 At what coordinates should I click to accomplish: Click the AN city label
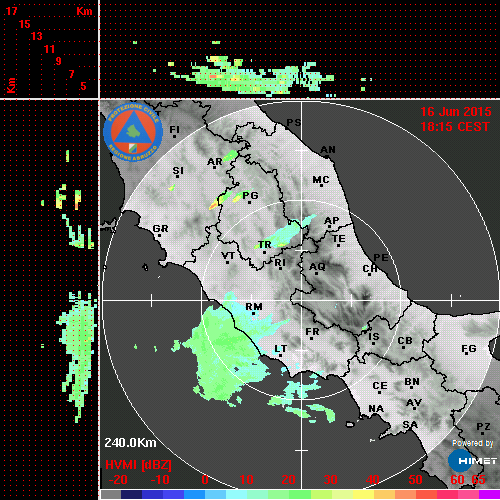[x=328, y=150]
